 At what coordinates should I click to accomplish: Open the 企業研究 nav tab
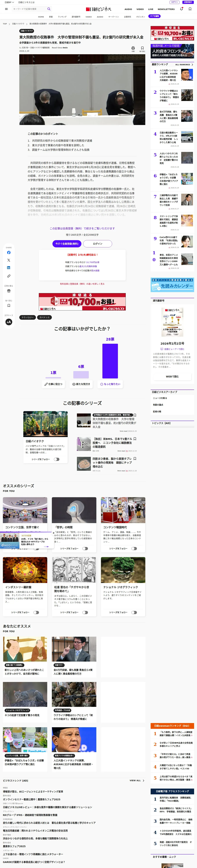click(127, 16)
